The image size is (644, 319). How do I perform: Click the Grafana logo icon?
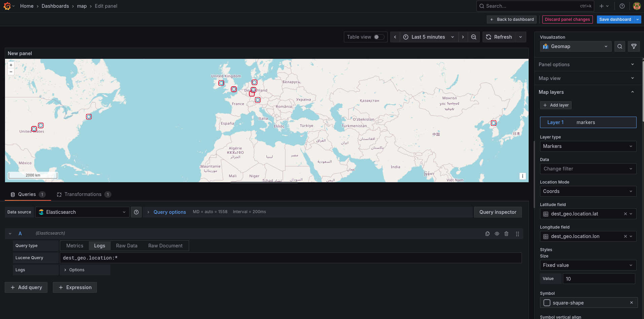(7, 6)
